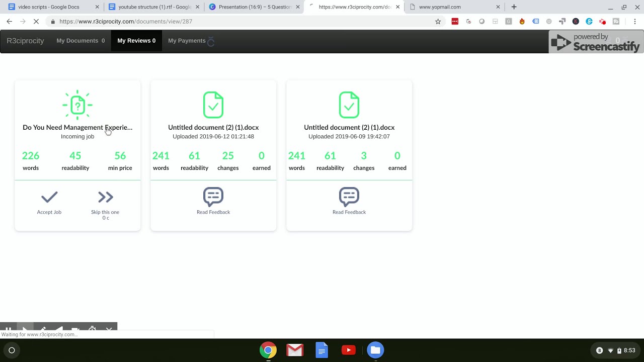
Task: Click the gray G extension icon
Action: coord(509,22)
